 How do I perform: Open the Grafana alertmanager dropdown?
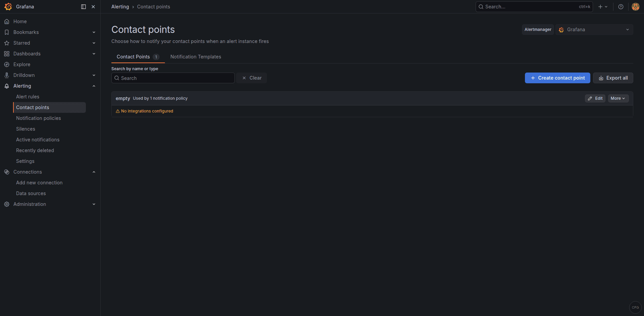[594, 30]
